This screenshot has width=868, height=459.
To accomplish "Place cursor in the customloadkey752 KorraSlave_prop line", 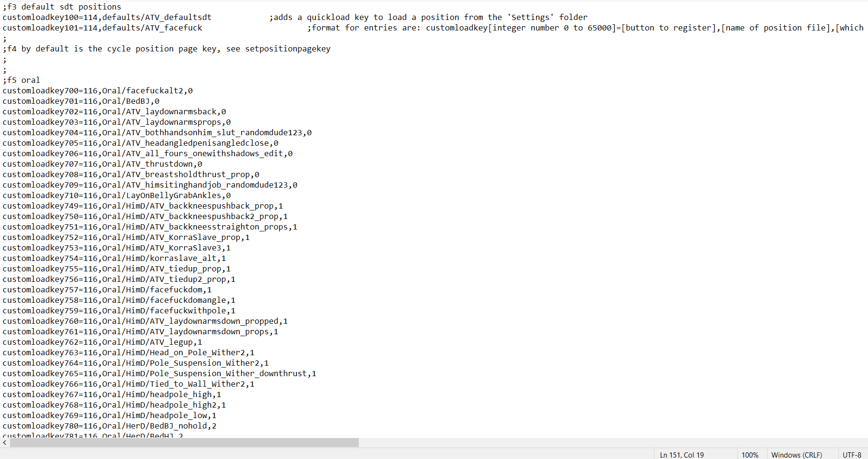I will click(126, 237).
